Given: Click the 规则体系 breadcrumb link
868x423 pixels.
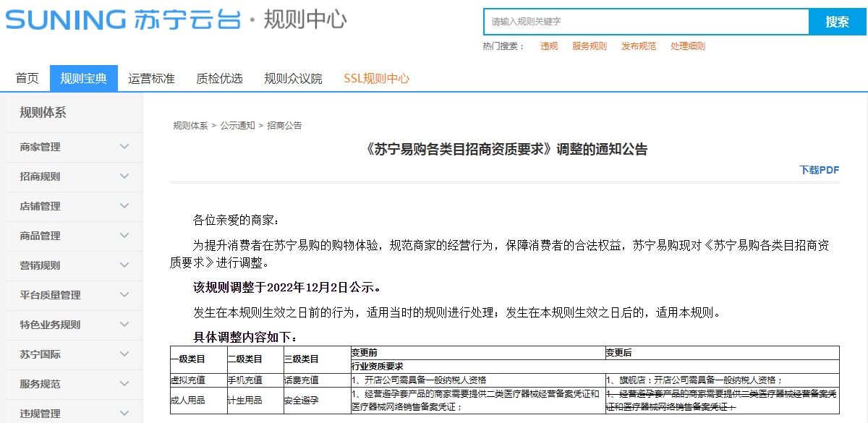Looking at the screenshot, I should tap(190, 126).
